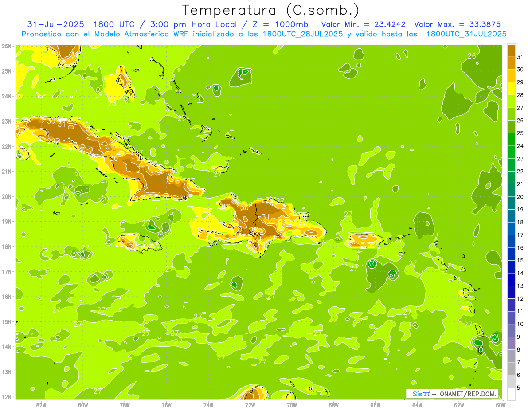
Task: Click longitude axis label '66W'
Action: coord(376,405)
